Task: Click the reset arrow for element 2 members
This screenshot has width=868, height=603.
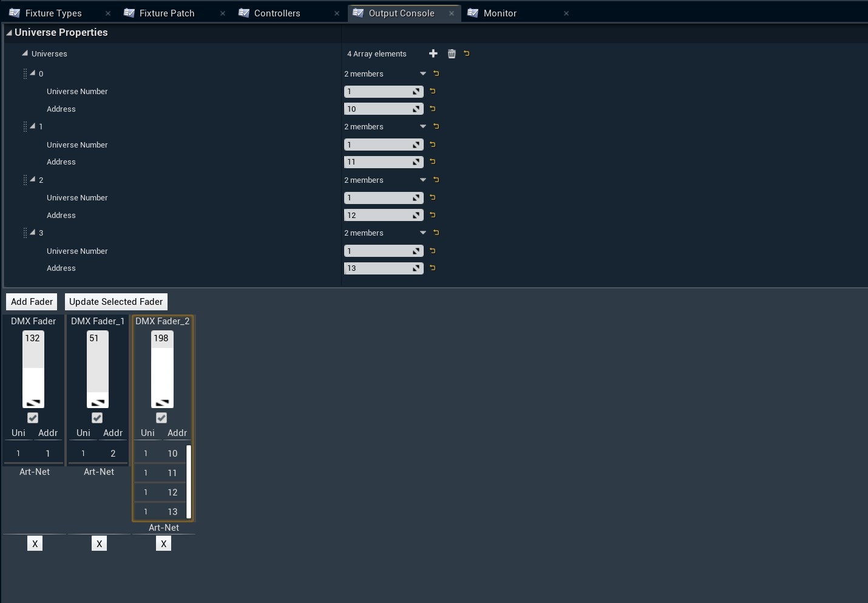Action: [436, 180]
